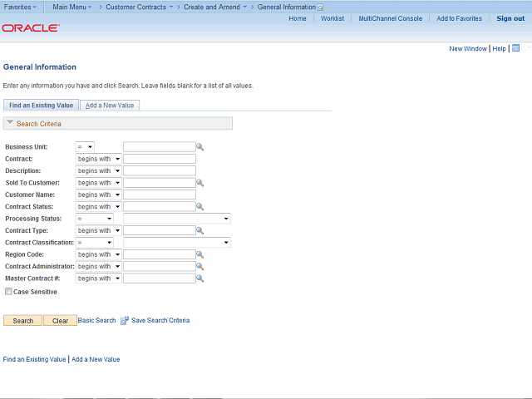The height and width of the screenshot is (399, 532).
Task: Click the Search button
Action: point(22,320)
